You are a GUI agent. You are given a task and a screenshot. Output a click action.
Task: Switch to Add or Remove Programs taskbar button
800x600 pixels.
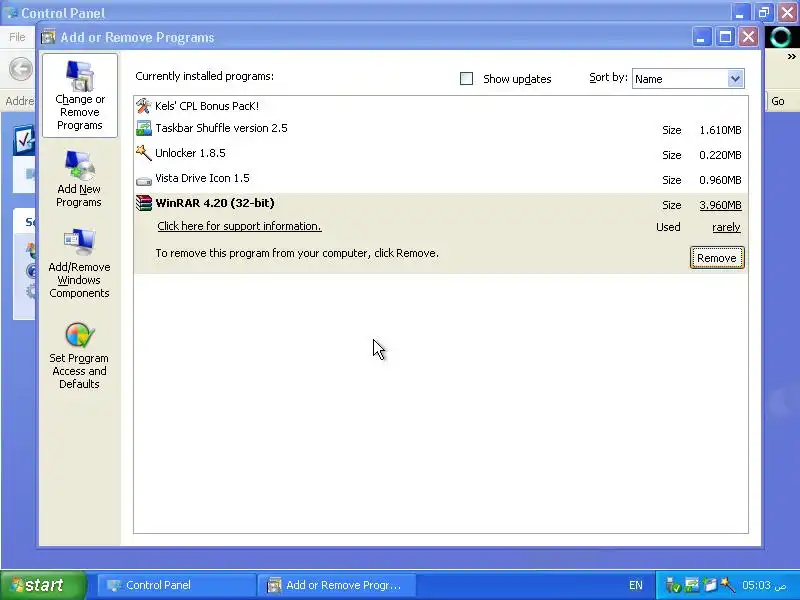click(337, 585)
